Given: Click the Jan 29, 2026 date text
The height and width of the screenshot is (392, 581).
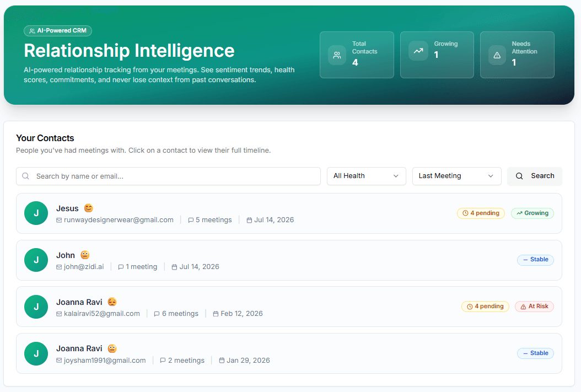Looking at the screenshot, I should (x=248, y=361).
